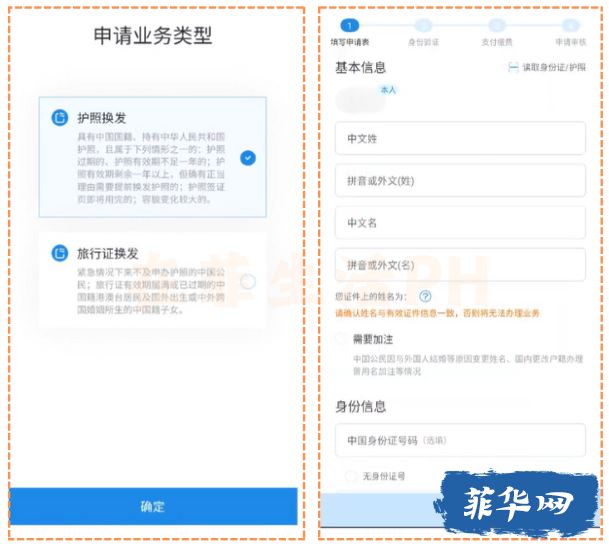Tap step 4 circle 申请审核
This screenshot has width=609, height=550.
coord(570,25)
